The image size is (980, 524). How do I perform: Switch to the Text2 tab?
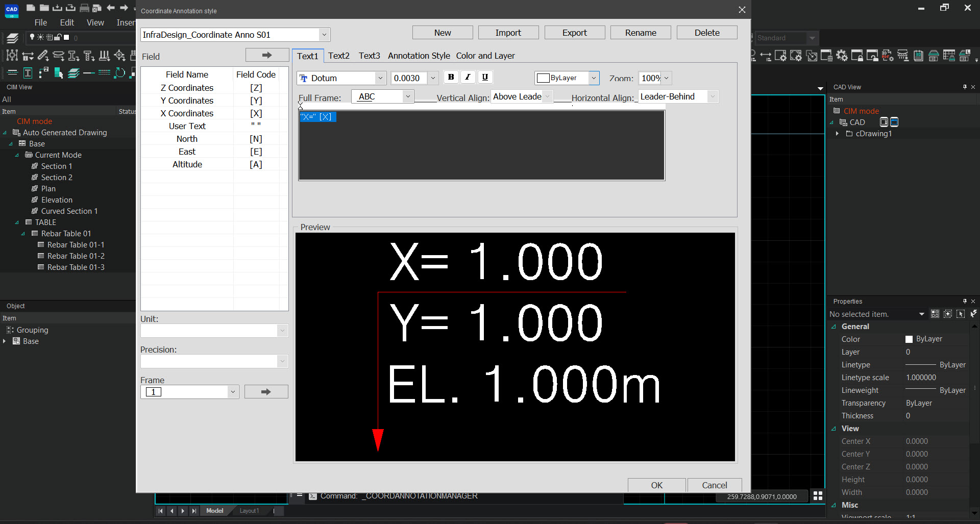coord(338,56)
